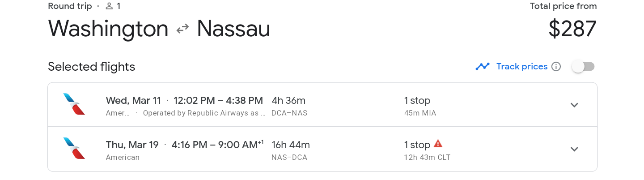
Task: Enable the Track prices toggle switch
Action: (583, 67)
